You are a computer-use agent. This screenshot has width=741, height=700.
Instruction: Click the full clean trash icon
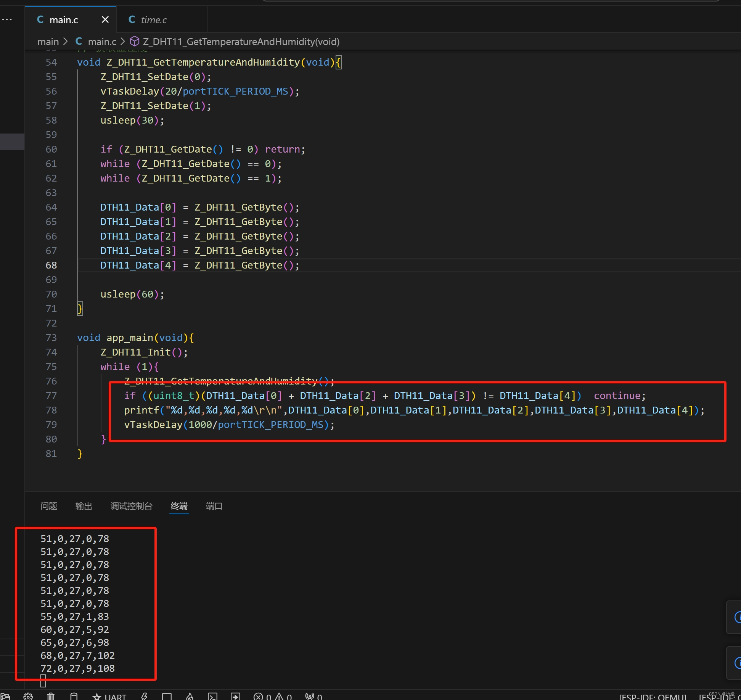pyautogui.click(x=51, y=696)
